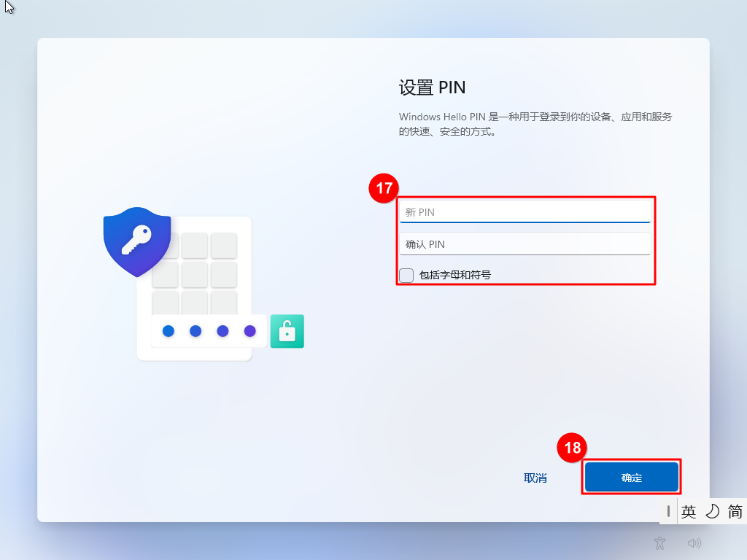Viewport: 747px width, 560px height.
Task: Click the red numbered badge 18
Action: (x=572, y=448)
